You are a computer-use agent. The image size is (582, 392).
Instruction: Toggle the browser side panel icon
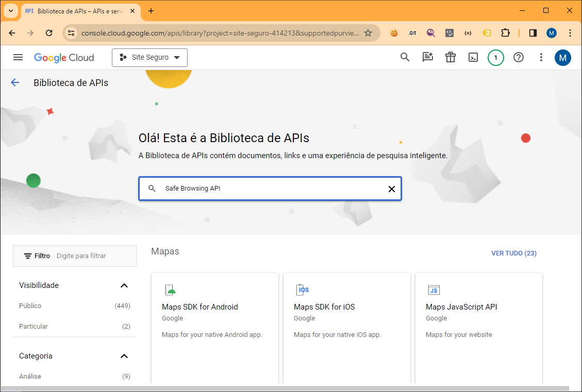533,33
